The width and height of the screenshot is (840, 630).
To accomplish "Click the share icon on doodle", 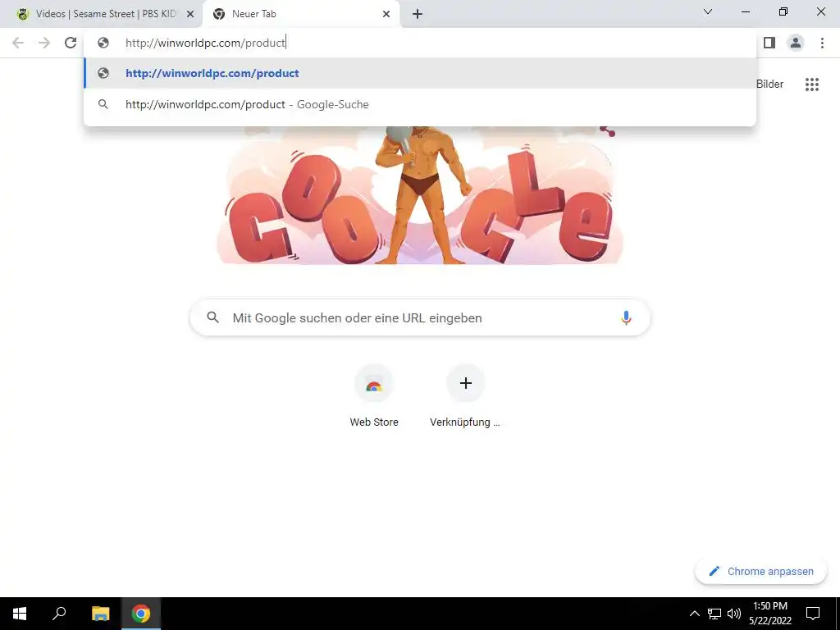I will [608, 131].
